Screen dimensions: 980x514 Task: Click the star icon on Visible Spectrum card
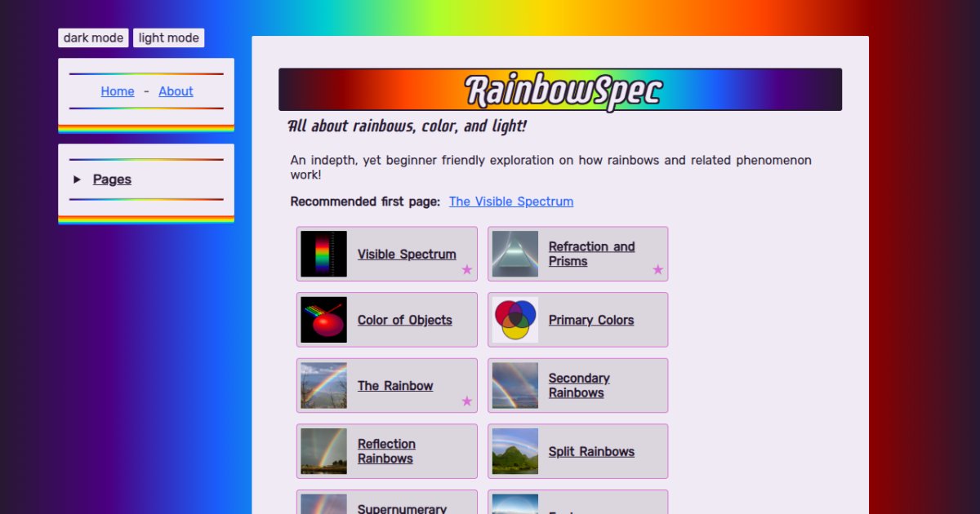point(467,270)
